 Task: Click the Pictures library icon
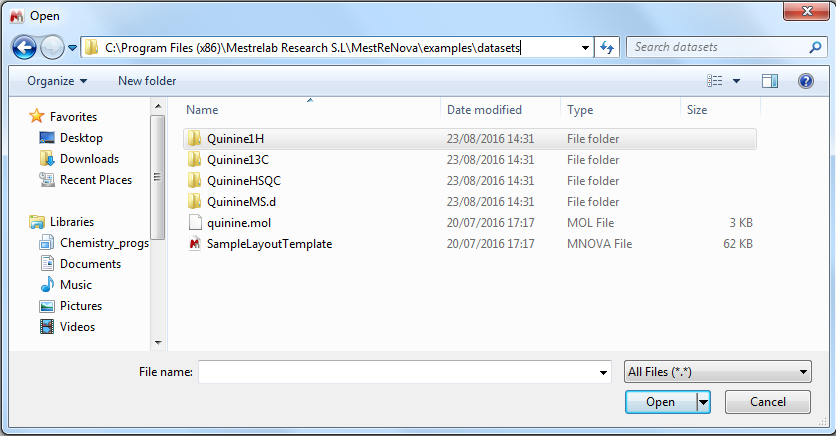click(47, 306)
